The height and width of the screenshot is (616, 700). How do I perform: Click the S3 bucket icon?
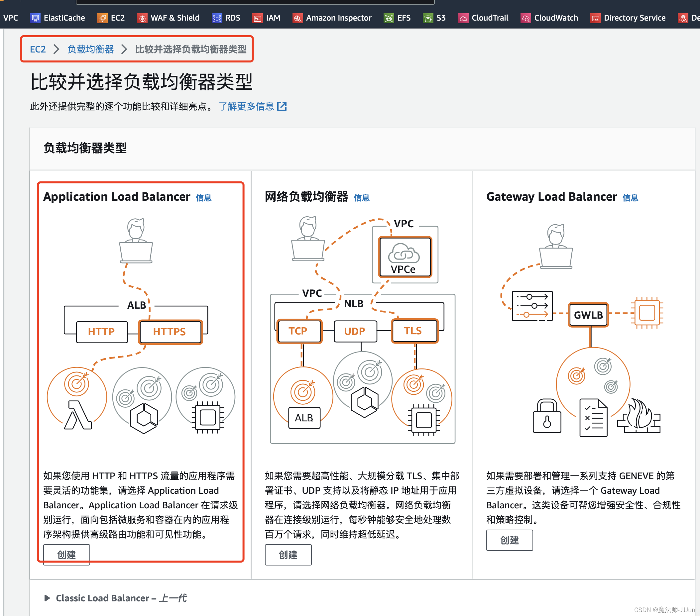tap(428, 18)
